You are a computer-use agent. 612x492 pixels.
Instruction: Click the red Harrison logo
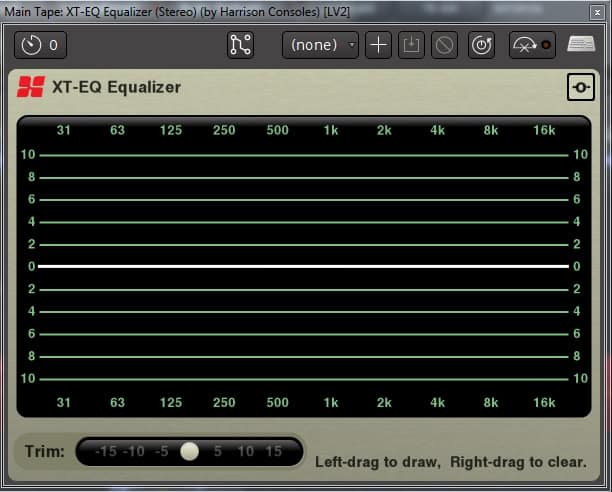(29, 87)
